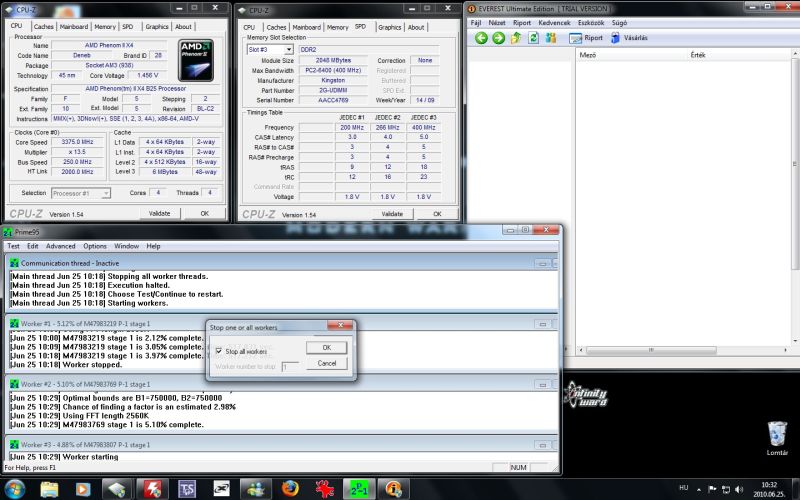Open the Xfire taskbar icon

[221, 489]
